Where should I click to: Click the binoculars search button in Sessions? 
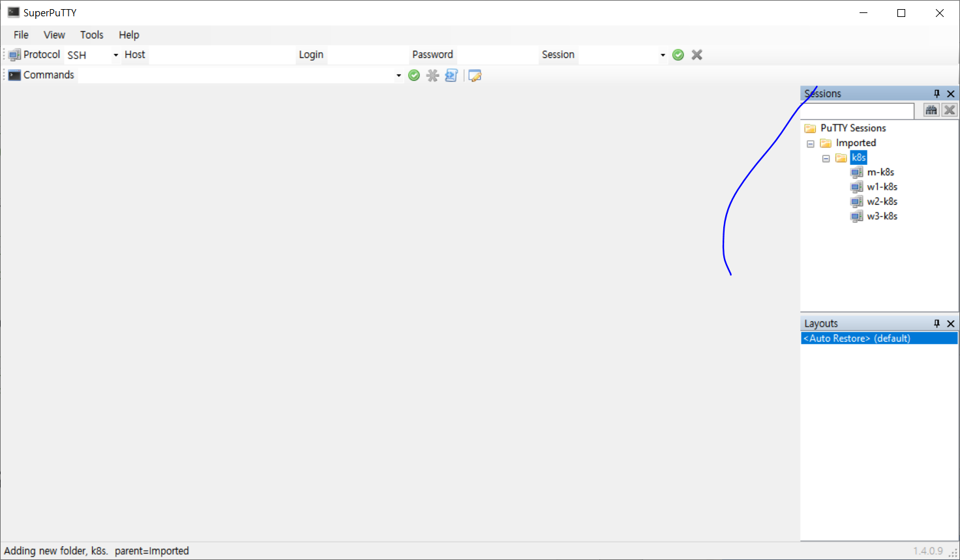click(x=931, y=110)
